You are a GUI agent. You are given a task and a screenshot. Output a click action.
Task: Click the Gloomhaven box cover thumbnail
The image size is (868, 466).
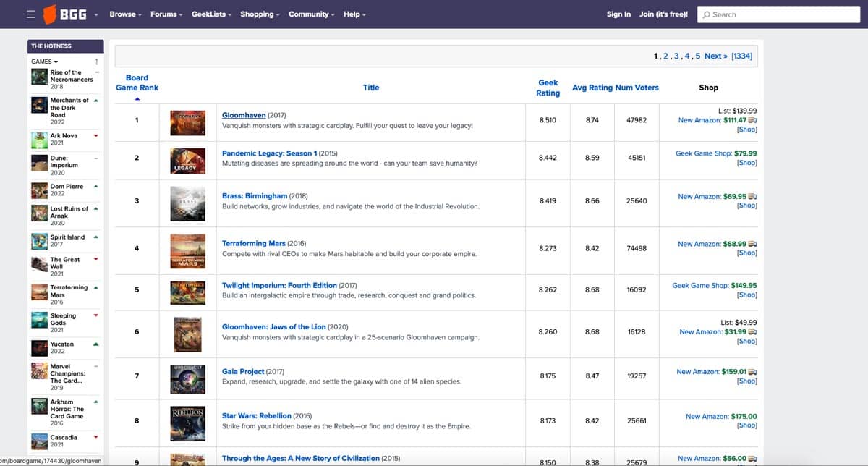(x=187, y=122)
